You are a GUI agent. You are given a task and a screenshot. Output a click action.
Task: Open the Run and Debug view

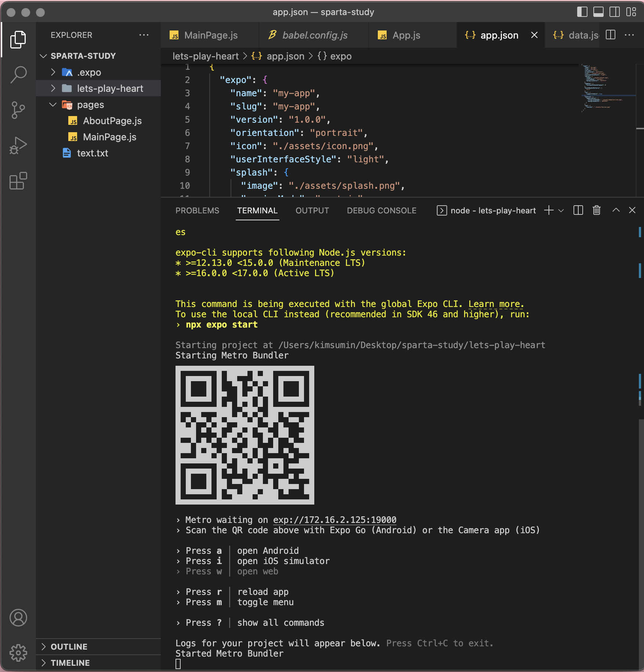tap(18, 145)
